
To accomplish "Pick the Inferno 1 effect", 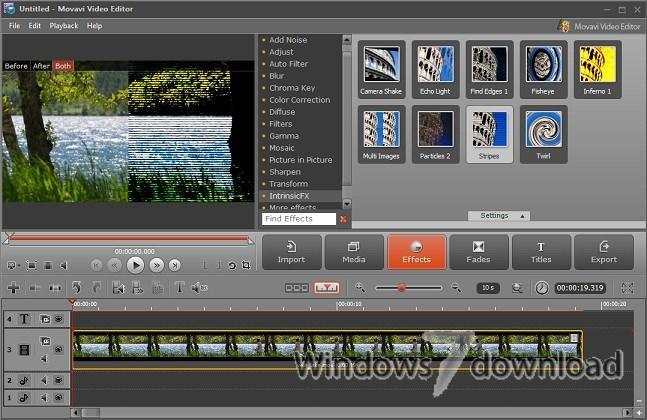I will pyautogui.click(x=597, y=69).
